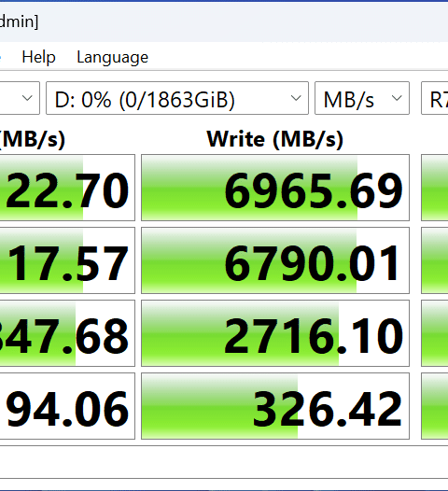
Task: Click the read result ending in 94.06
Action: point(67,406)
